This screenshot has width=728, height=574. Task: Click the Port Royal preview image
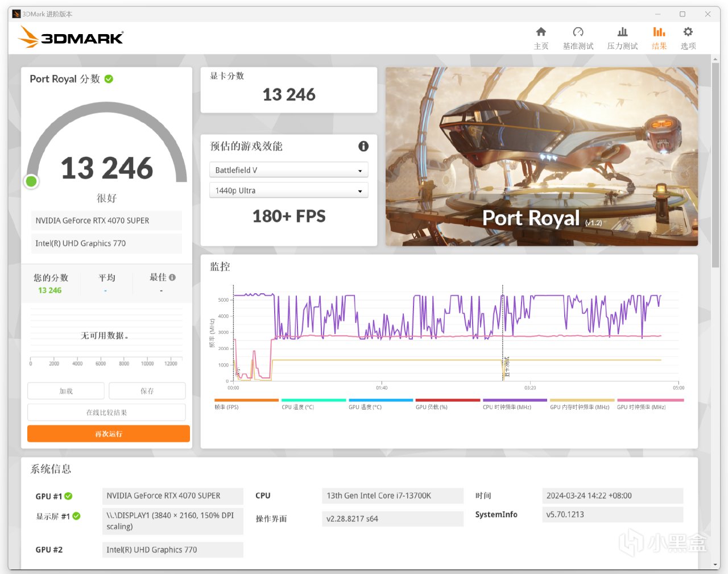[x=541, y=156]
